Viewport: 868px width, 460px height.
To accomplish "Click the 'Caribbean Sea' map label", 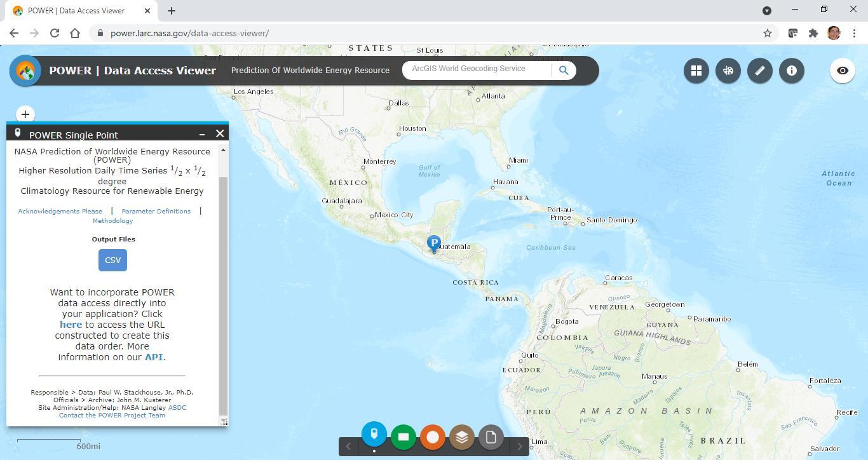I will pyautogui.click(x=551, y=248).
